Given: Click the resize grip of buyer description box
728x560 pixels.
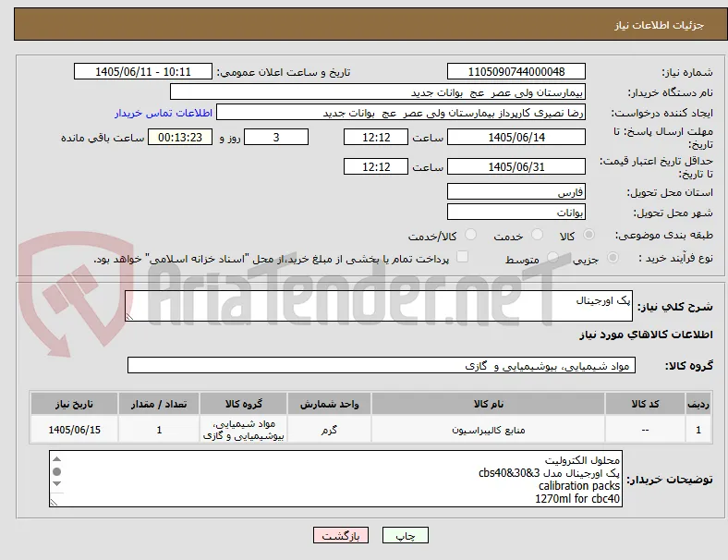Looking at the screenshot, I should click(54, 503).
